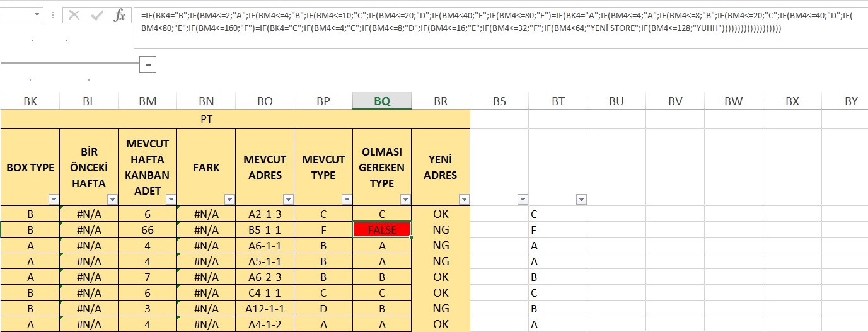Click the Enter checkmark icon in formula bar
The width and height of the screenshot is (868, 332).
[96, 16]
